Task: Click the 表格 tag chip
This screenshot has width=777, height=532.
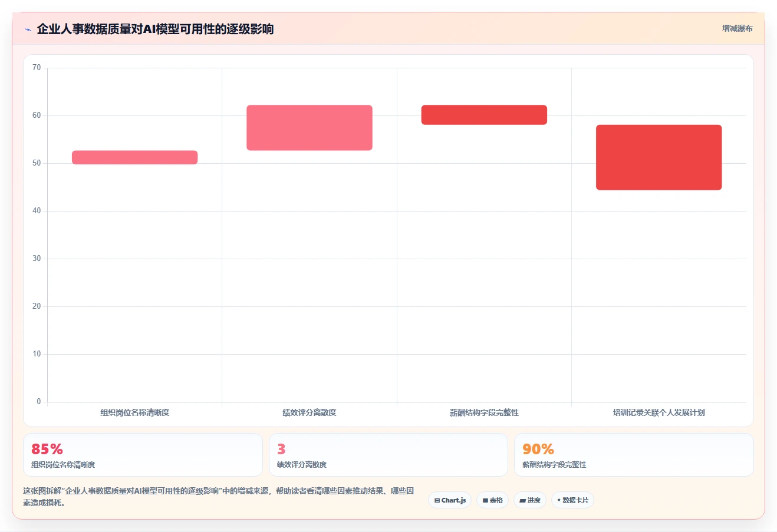Action: [x=493, y=500]
